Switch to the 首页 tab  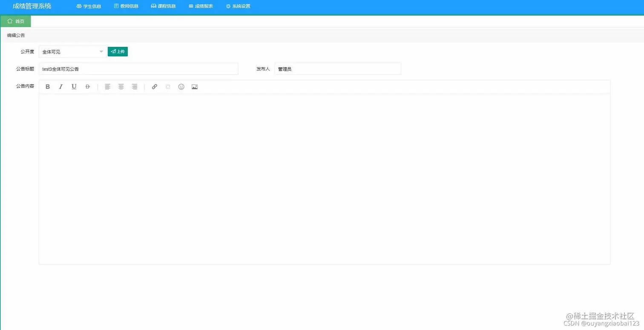pyautogui.click(x=16, y=21)
